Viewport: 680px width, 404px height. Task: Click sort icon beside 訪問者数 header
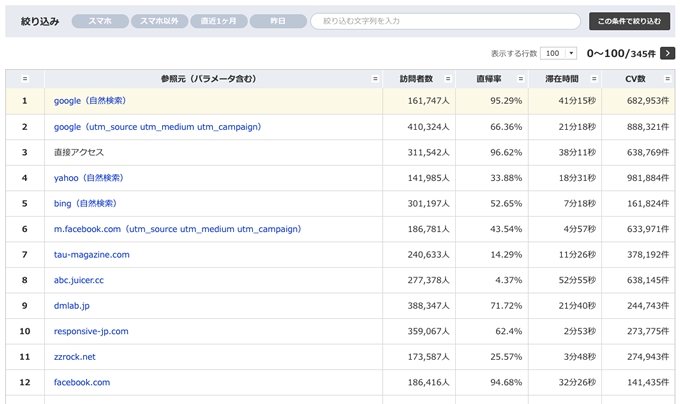click(448, 79)
